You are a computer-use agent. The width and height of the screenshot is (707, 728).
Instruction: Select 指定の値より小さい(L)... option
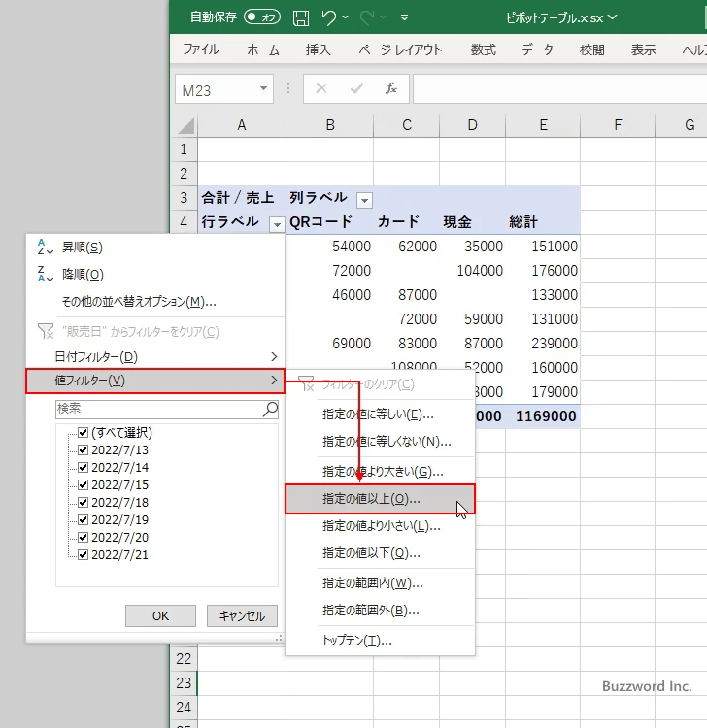380,526
